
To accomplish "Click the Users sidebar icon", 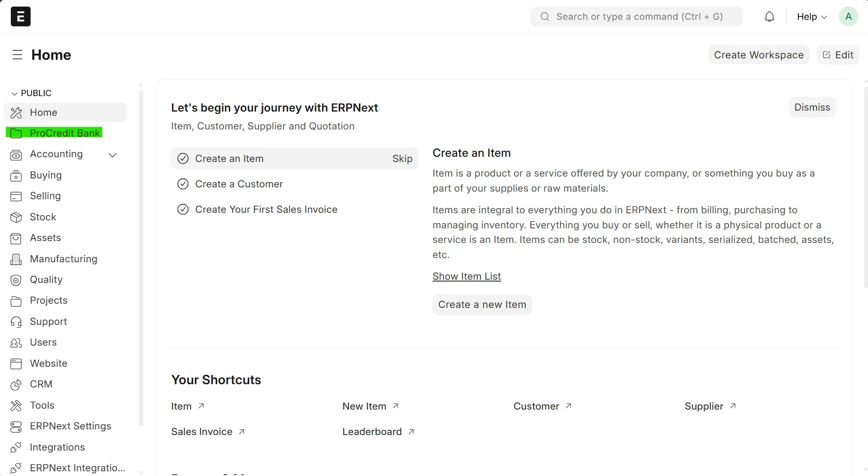I will [16, 342].
